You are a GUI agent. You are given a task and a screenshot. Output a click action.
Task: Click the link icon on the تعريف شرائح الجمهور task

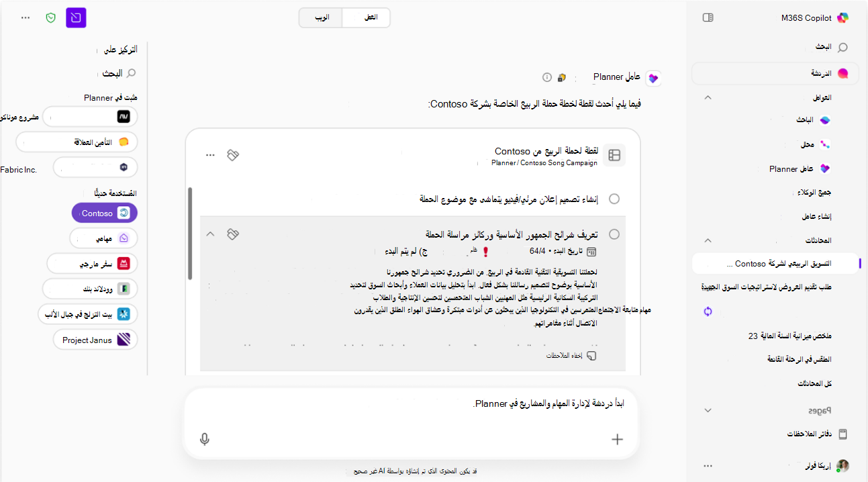tap(232, 234)
